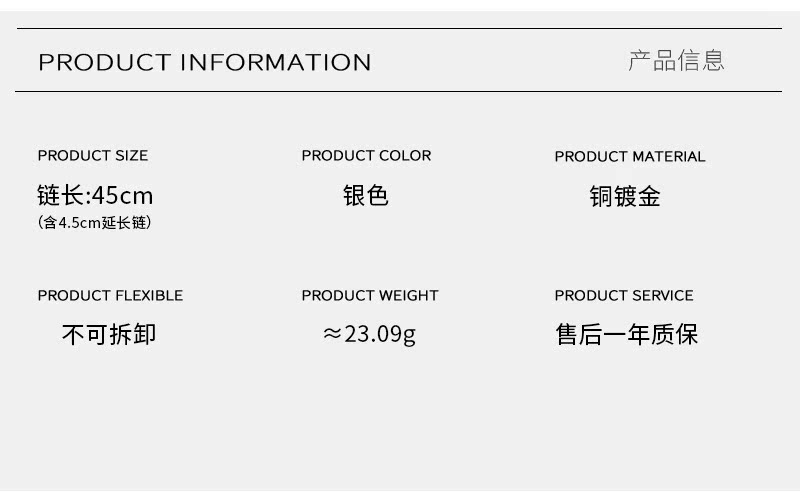
Task: Click the 23.09g weight number
Action: coord(380,334)
